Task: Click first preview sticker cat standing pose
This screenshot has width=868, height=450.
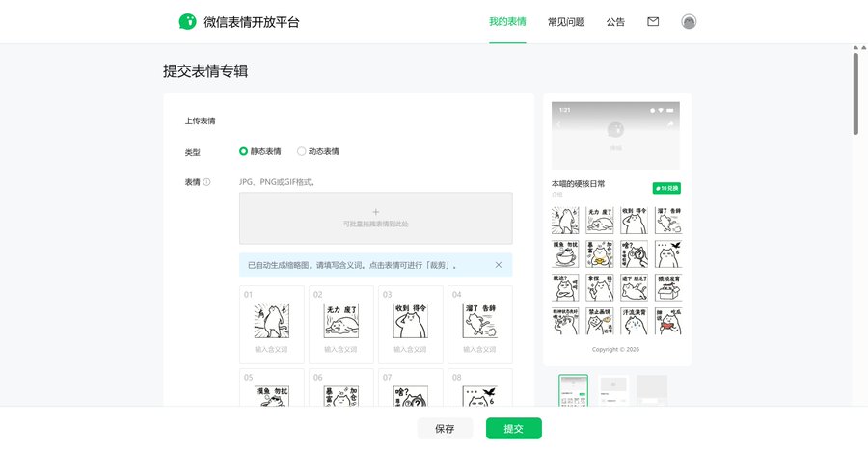Action: [565, 221]
